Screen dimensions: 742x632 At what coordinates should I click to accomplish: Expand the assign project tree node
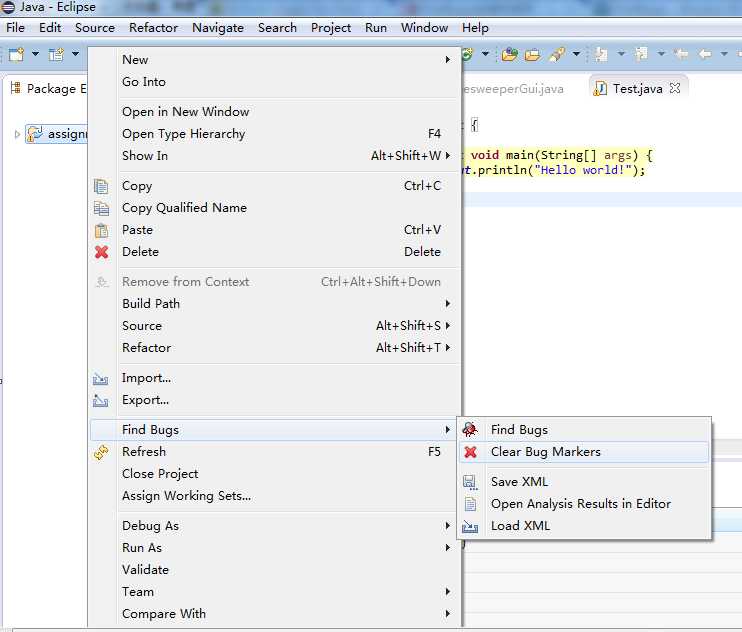coord(17,134)
